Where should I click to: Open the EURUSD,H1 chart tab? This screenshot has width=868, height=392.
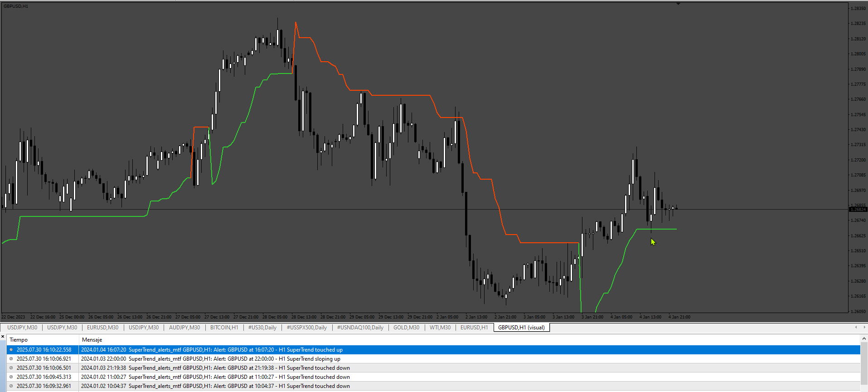(x=474, y=328)
